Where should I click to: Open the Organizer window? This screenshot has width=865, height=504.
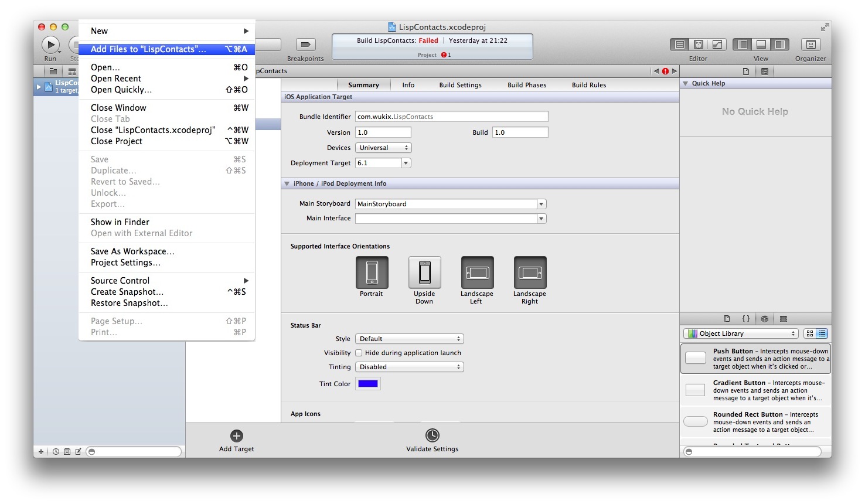pyautogui.click(x=810, y=45)
